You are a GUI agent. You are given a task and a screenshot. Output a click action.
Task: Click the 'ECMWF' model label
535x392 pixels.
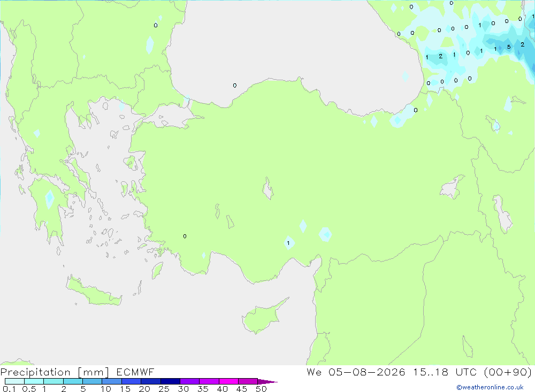point(135,372)
